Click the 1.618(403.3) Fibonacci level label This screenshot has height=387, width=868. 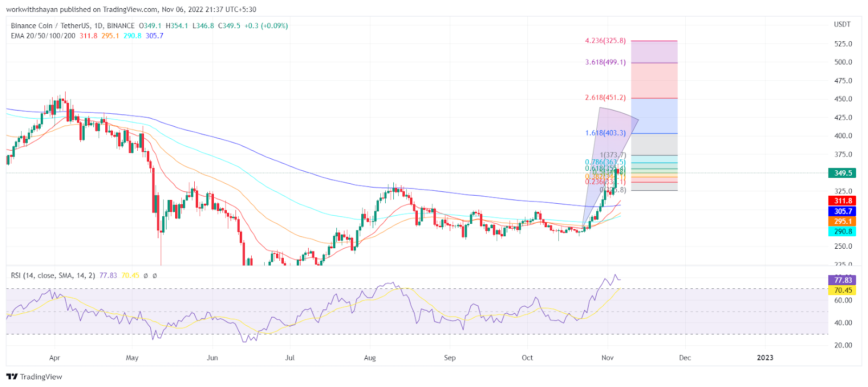click(x=605, y=133)
